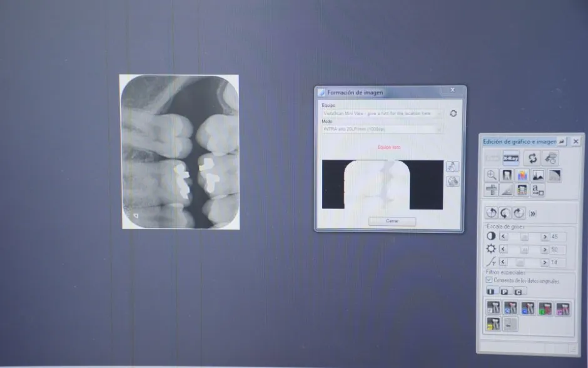Click the histogram icon in the editing panel
Screen dimensions: 588x368
pos(538,176)
